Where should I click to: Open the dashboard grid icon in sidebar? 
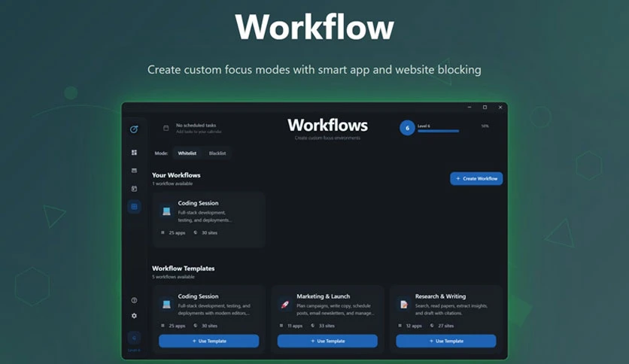click(134, 153)
